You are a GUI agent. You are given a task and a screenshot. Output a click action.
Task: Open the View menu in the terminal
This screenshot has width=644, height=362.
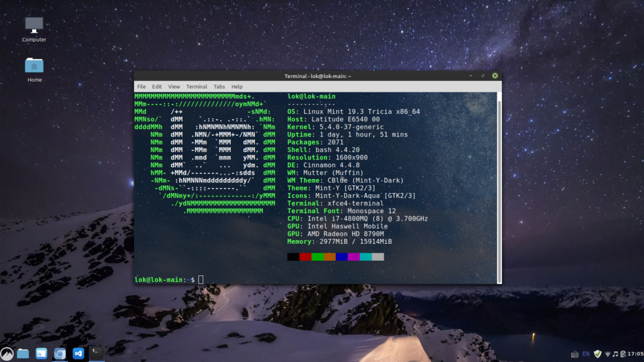point(174,87)
